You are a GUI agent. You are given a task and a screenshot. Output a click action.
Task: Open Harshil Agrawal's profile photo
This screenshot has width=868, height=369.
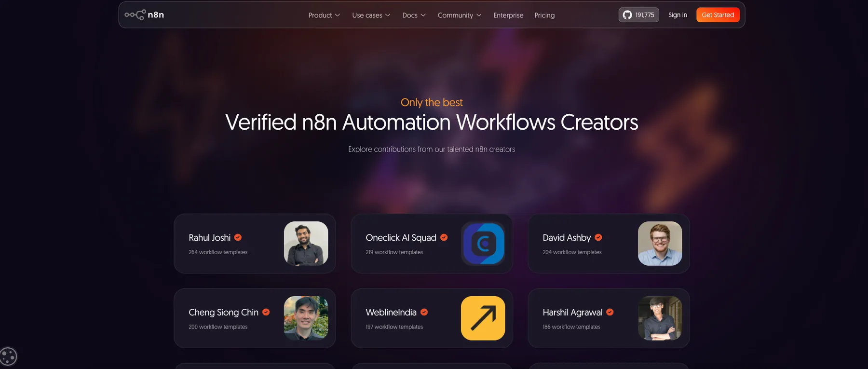click(660, 318)
